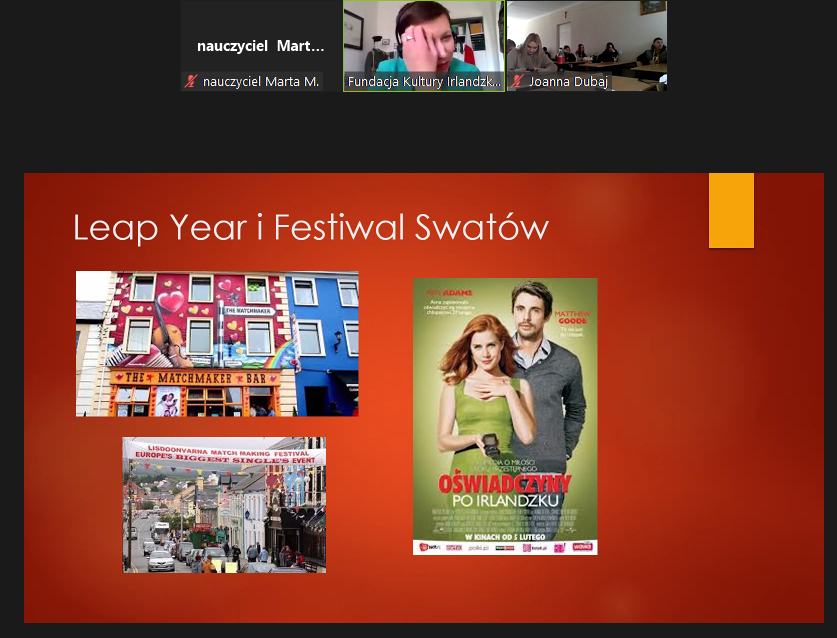Click the slide title 'Leap Year i Festiwal Swatów'

(311, 228)
